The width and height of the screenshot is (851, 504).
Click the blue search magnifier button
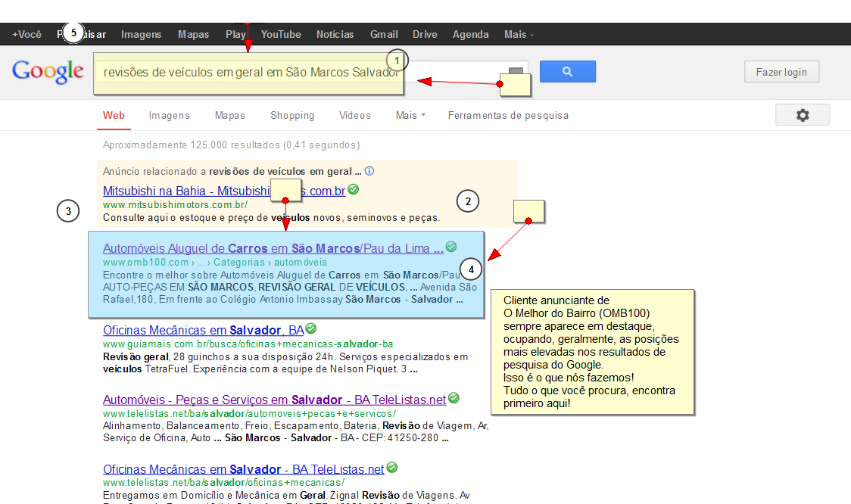click(x=568, y=72)
